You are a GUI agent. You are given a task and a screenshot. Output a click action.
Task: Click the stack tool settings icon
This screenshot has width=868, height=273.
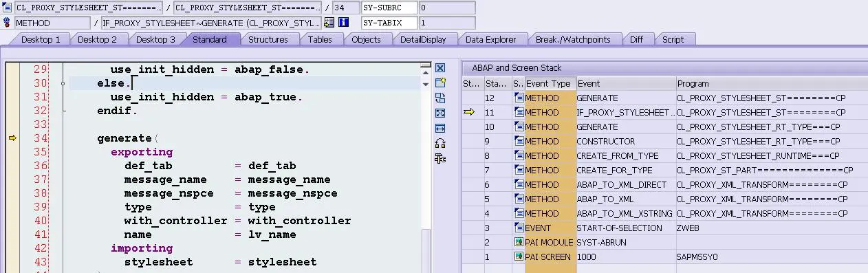pos(440,158)
